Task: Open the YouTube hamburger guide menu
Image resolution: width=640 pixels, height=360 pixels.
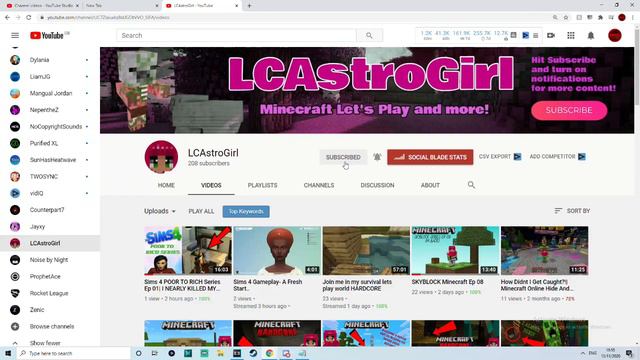Action: click(x=15, y=36)
